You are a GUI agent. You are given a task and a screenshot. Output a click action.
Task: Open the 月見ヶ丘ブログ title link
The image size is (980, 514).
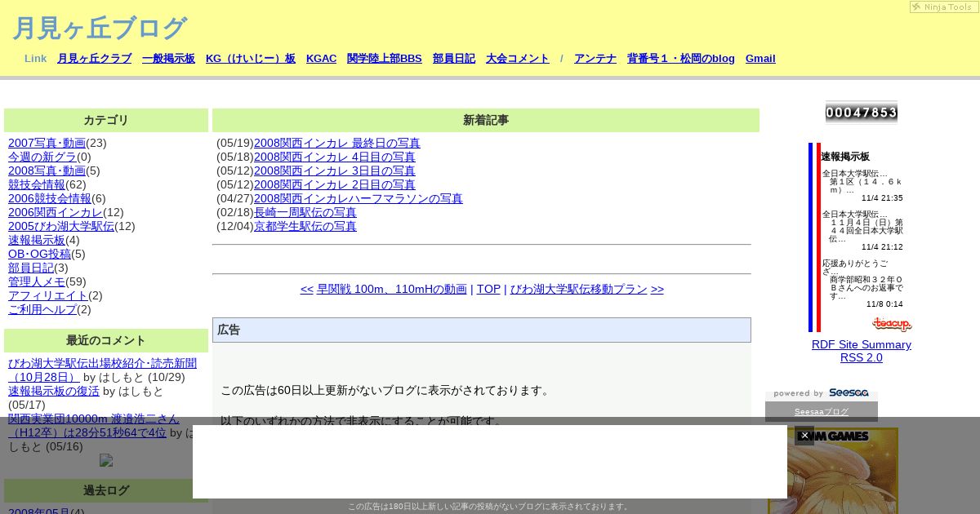pyautogui.click(x=100, y=28)
